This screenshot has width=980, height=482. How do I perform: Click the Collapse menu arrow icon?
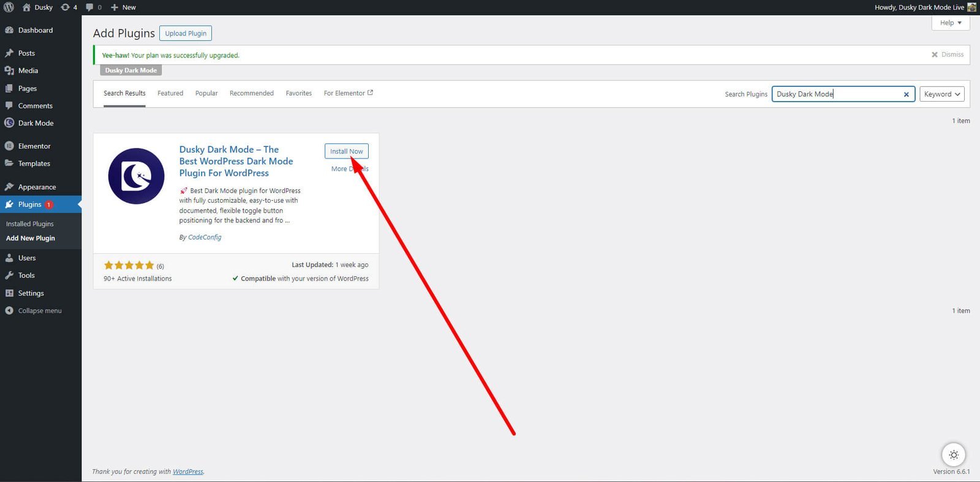point(9,311)
